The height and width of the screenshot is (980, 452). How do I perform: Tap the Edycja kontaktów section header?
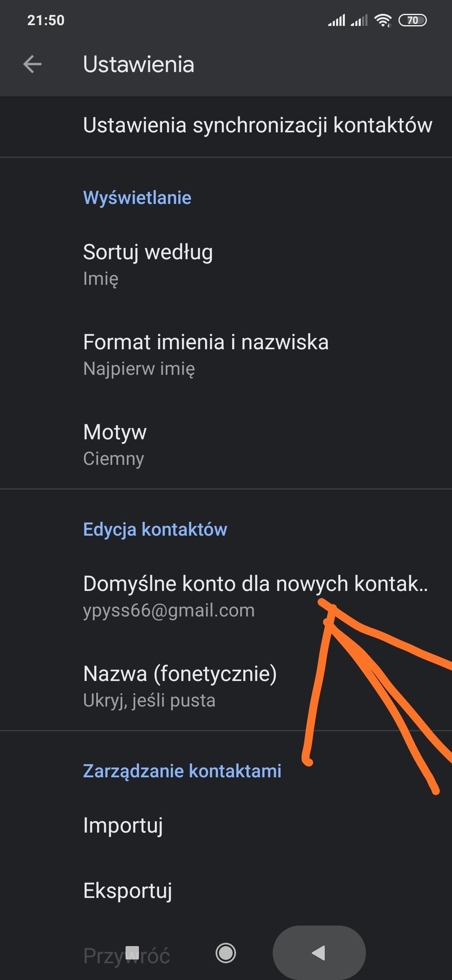point(155,529)
